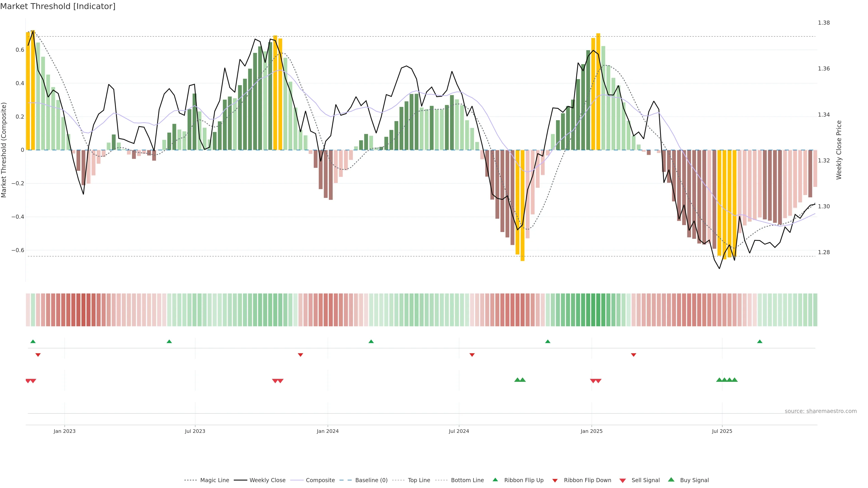Toggle Top Line legend entry
This screenshot has height=488, width=868.
click(x=419, y=480)
